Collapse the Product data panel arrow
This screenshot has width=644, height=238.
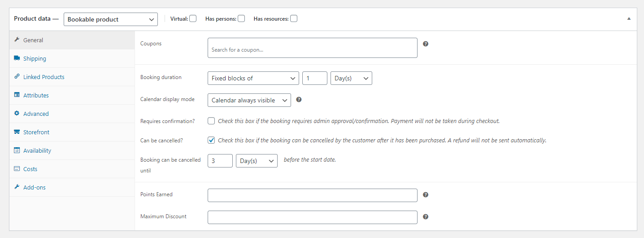click(x=629, y=19)
